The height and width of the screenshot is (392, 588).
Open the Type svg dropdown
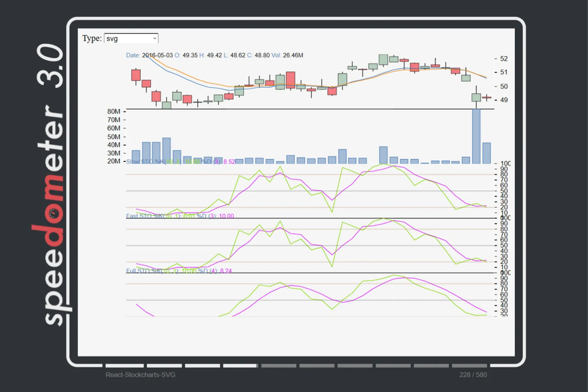[131, 39]
